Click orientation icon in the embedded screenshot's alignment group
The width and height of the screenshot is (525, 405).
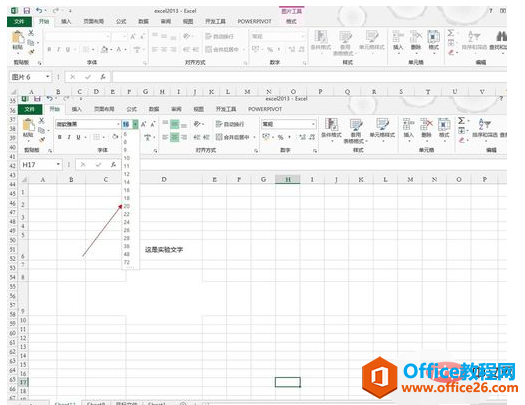pyautogui.click(x=197, y=124)
